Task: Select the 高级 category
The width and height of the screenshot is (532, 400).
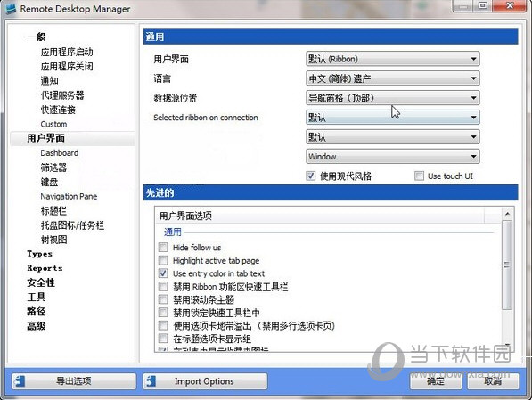Action: point(36,326)
